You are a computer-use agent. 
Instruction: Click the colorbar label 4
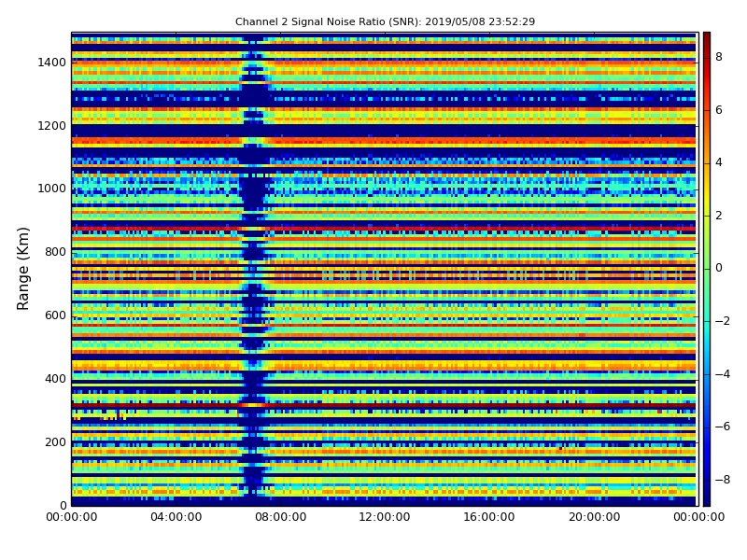pyautogui.click(x=719, y=162)
